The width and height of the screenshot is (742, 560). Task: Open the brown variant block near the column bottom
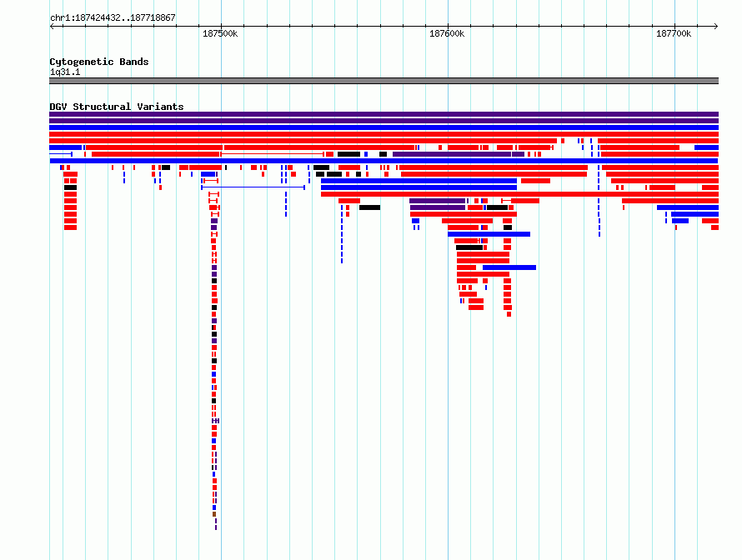(x=214, y=514)
